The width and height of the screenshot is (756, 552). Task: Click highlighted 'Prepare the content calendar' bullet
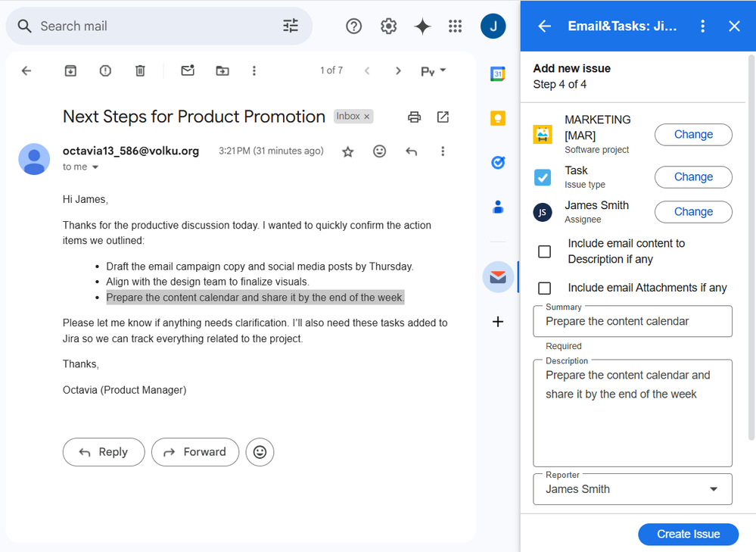click(x=255, y=298)
